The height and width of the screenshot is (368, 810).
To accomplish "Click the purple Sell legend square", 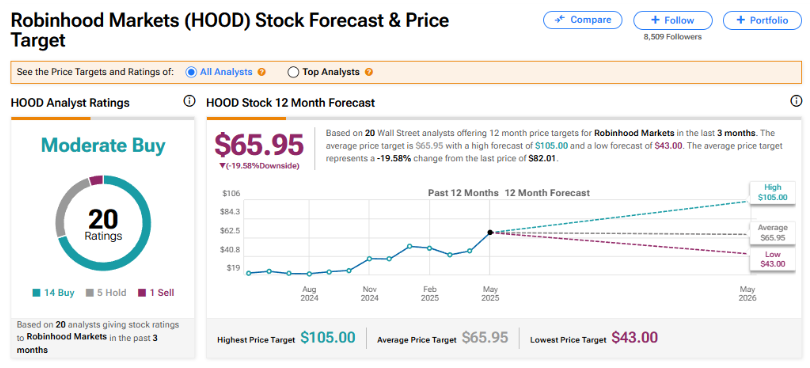I will 142,293.
